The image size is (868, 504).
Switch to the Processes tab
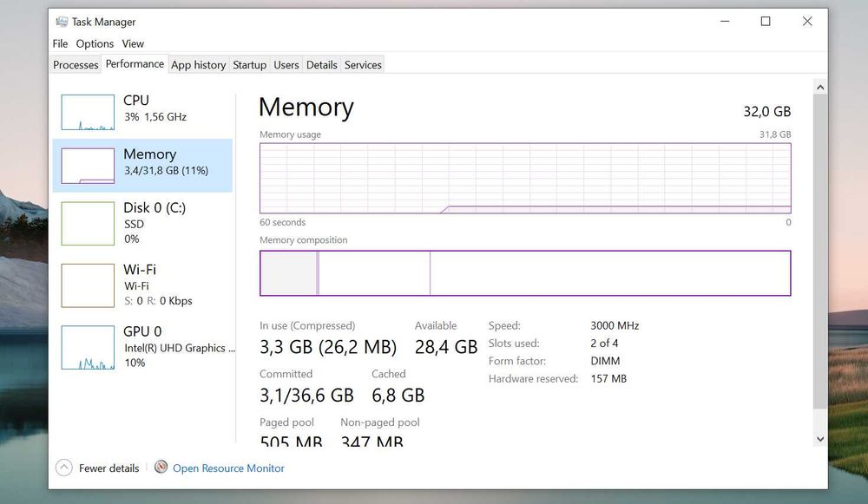[76, 65]
